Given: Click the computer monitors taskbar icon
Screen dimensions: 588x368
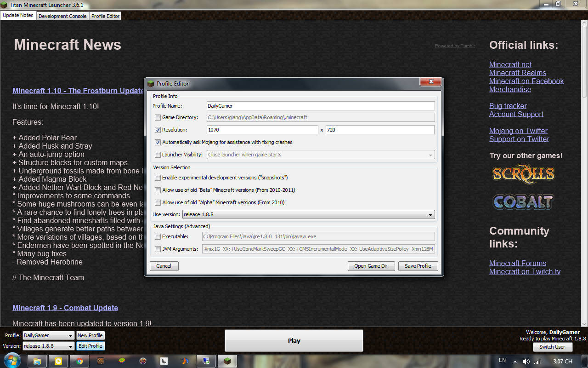Looking at the screenshot, I should pos(206,361).
